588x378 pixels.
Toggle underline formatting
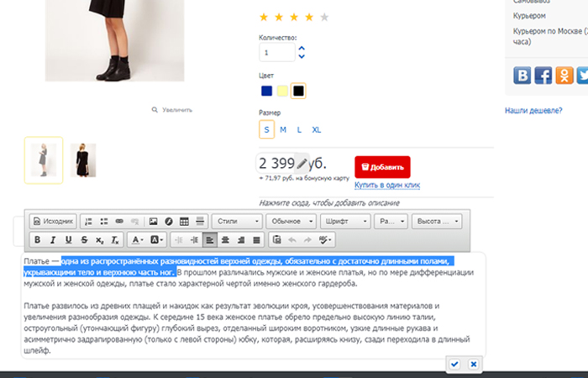tap(68, 240)
